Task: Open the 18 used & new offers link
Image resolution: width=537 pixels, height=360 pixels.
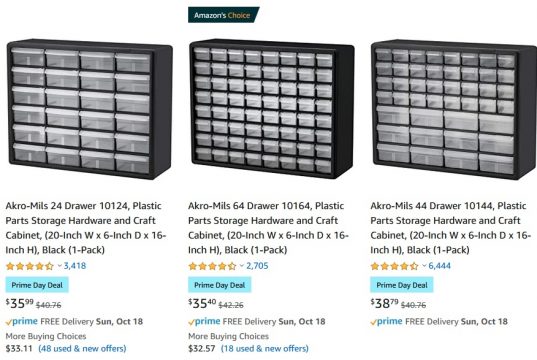Action: [x=265, y=349]
